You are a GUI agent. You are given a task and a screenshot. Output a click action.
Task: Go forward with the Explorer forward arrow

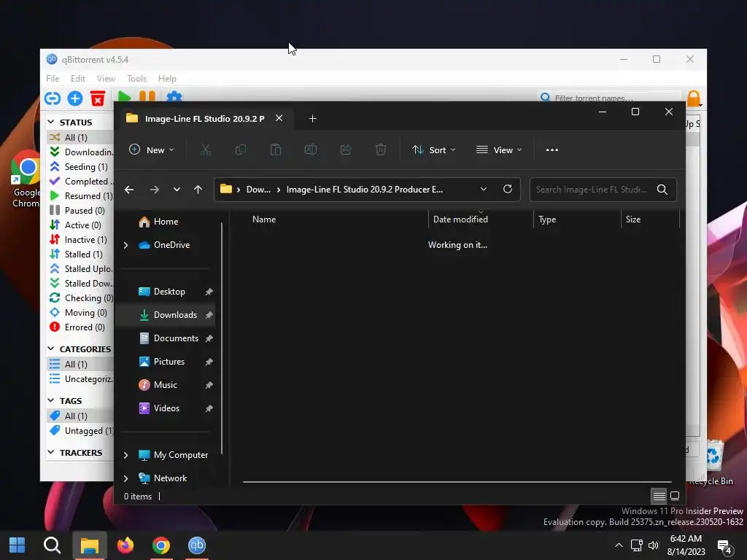pos(155,190)
